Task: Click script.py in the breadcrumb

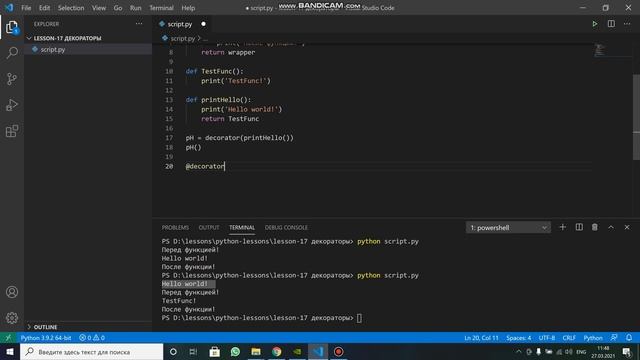Action: [x=182, y=38]
